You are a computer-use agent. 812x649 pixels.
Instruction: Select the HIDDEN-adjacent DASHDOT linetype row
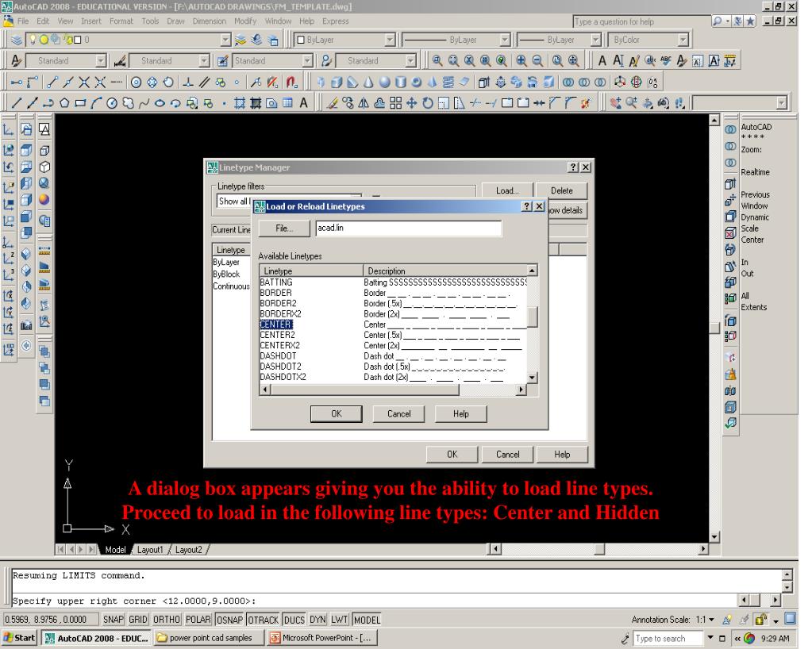(393, 356)
